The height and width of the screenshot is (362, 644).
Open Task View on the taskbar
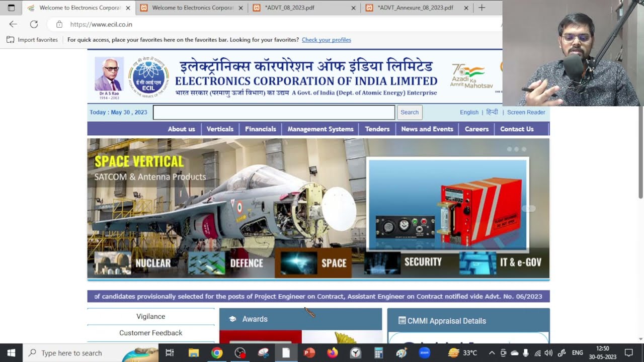tap(170, 353)
